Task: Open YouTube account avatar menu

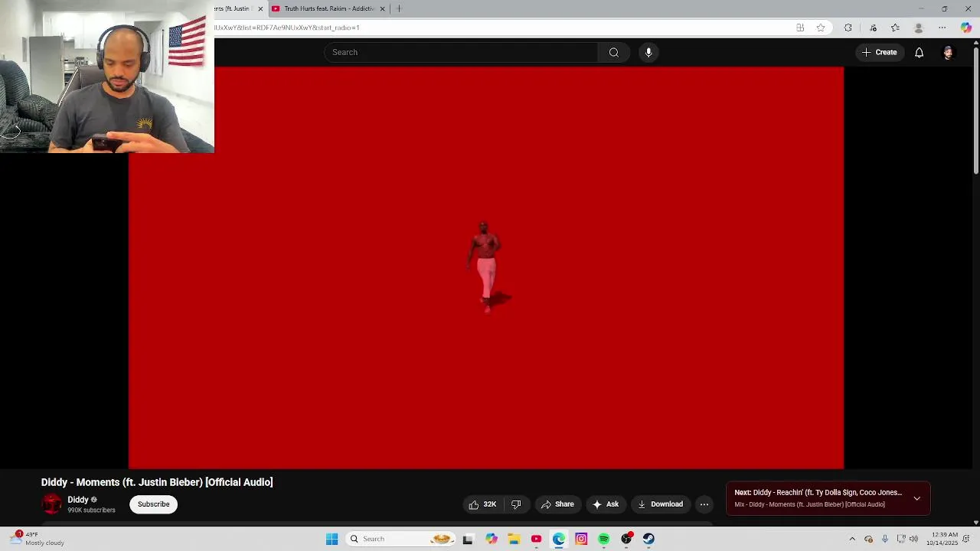Action: click(x=948, y=52)
